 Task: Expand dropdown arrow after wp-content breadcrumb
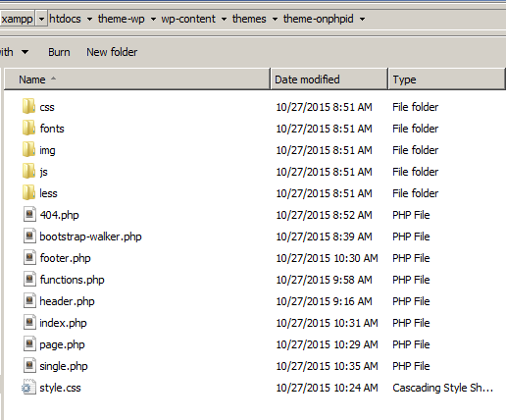tap(224, 19)
